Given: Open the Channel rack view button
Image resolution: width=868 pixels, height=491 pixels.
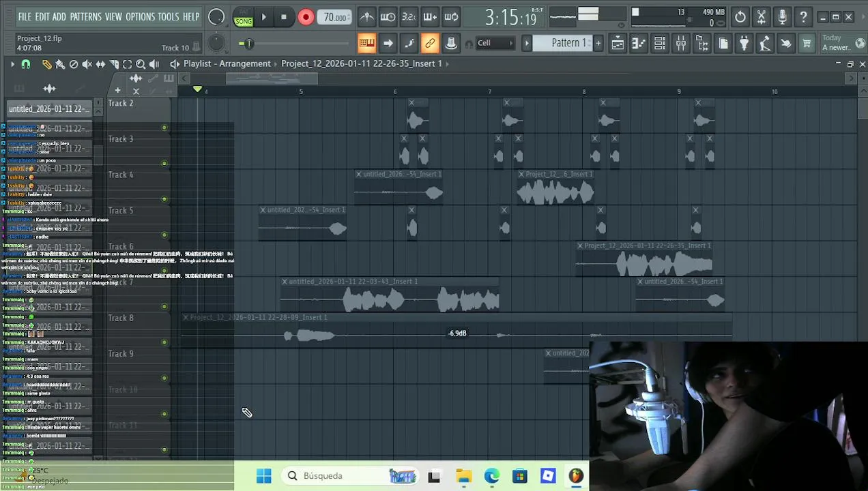Looking at the screenshot, I should point(660,44).
